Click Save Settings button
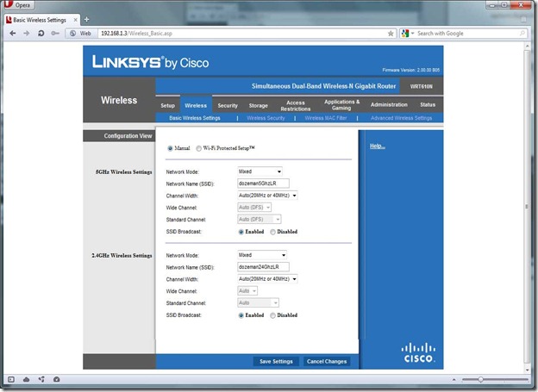The height and width of the screenshot is (392, 538). coord(276,361)
